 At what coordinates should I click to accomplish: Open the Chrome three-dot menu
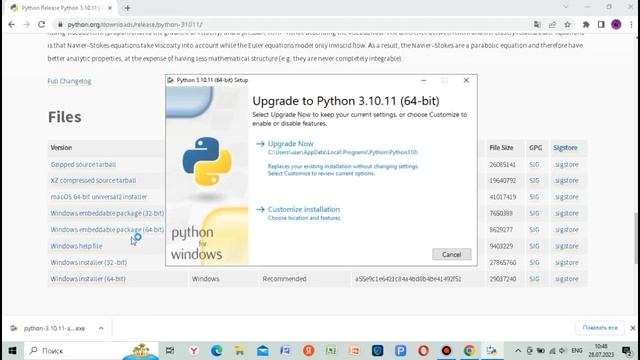[631, 24]
